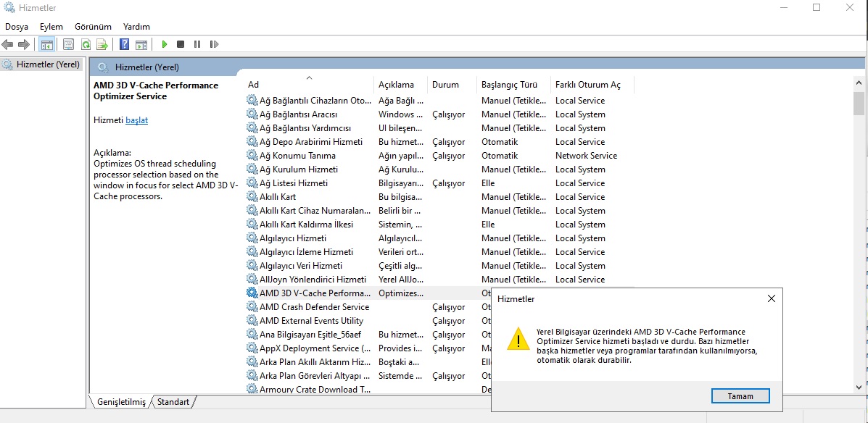This screenshot has width=868, height=423.
Task: Toggle Show/Hide Console Tree toolbar button
Action: pos(47,44)
